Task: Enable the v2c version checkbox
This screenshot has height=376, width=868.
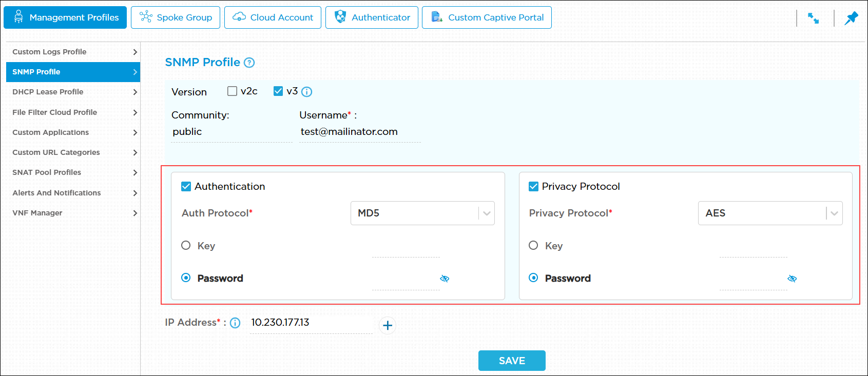Action: (x=232, y=91)
